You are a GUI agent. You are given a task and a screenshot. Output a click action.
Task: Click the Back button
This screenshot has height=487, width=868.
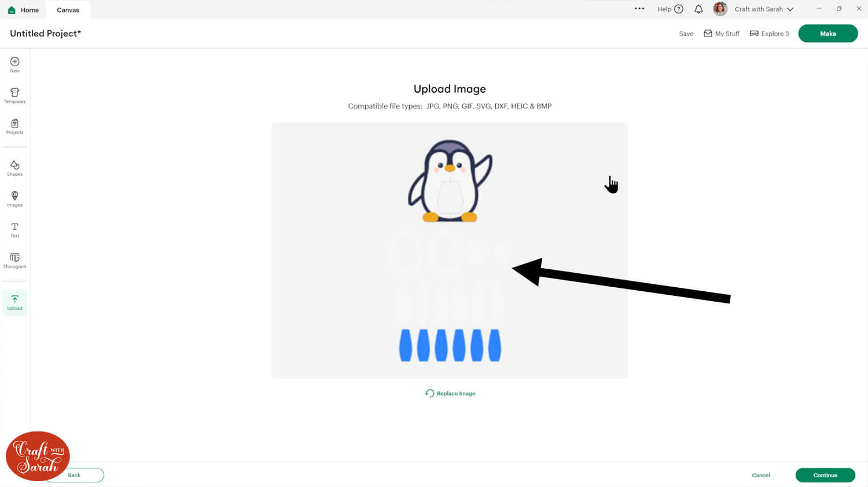click(x=75, y=475)
